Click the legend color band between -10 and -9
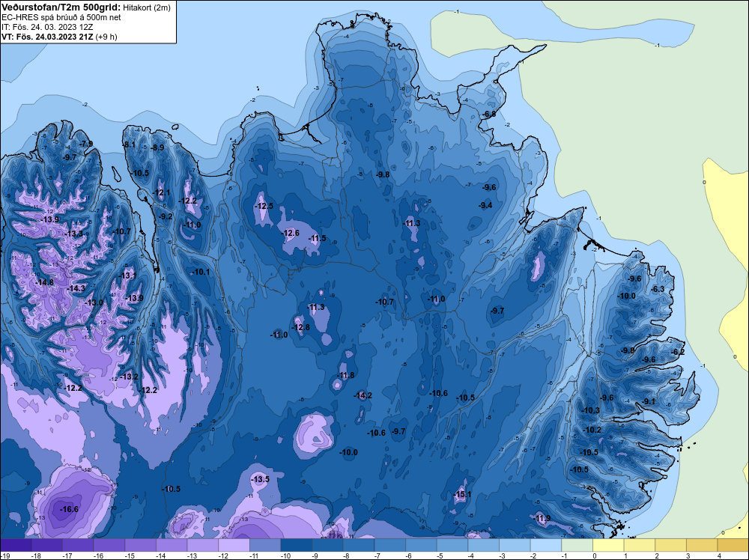 [x=296, y=545]
